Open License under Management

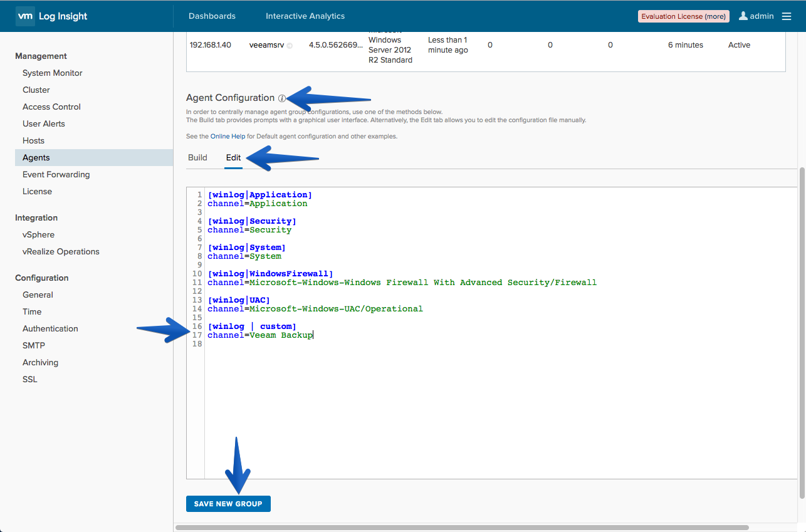coord(37,191)
